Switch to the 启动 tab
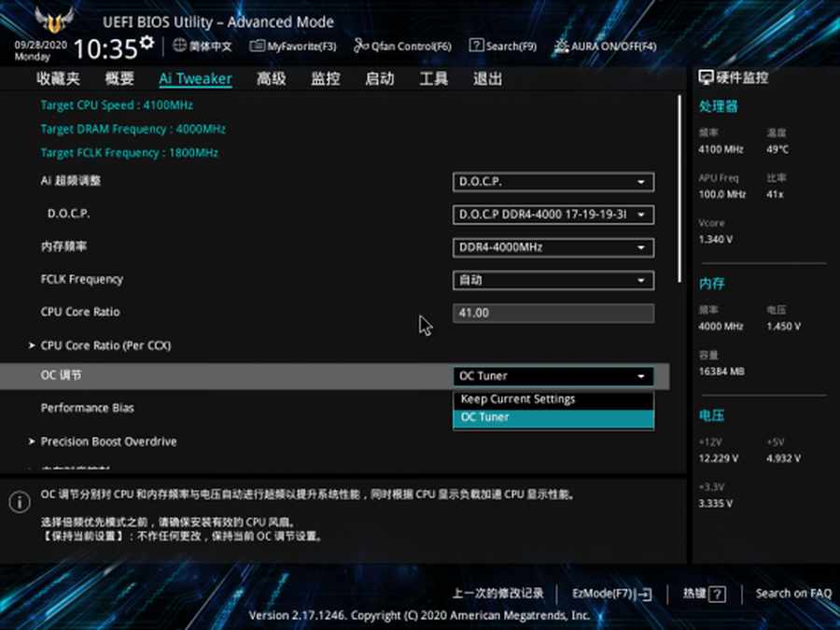The image size is (840, 630). coord(379,78)
